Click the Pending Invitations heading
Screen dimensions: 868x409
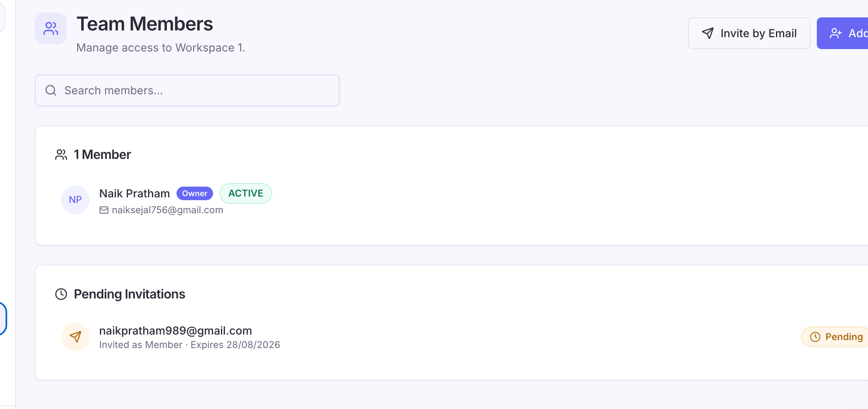(129, 294)
